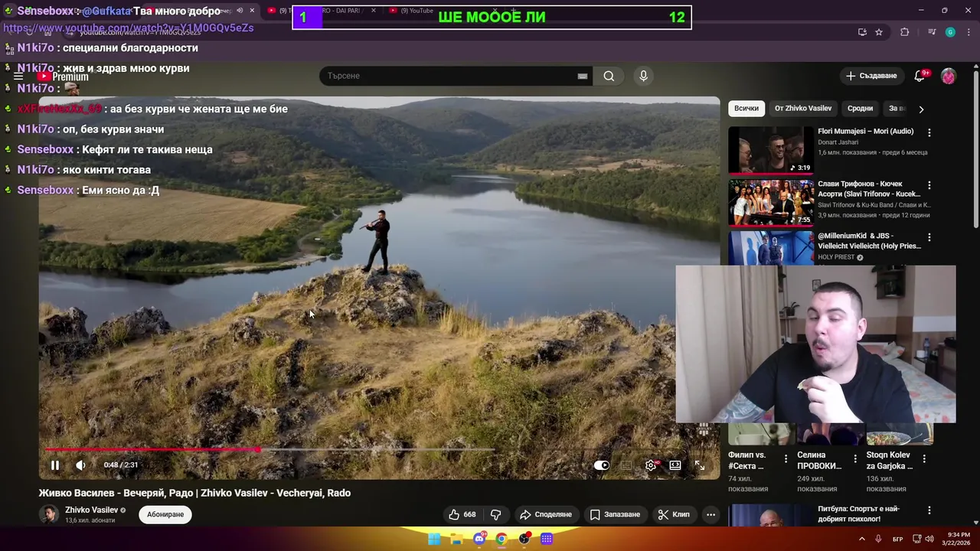
Task: Select the Сродни filter chip
Action: [x=860, y=109]
